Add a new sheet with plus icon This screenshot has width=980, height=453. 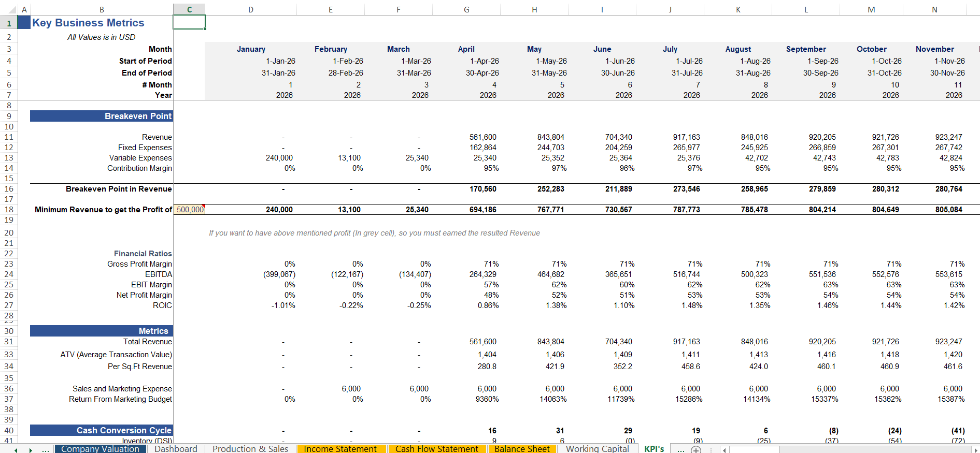[696, 449]
